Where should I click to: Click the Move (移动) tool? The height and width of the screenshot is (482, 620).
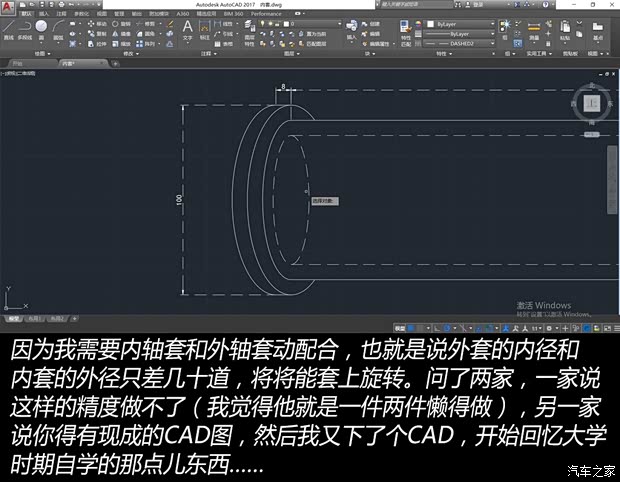click(x=97, y=24)
